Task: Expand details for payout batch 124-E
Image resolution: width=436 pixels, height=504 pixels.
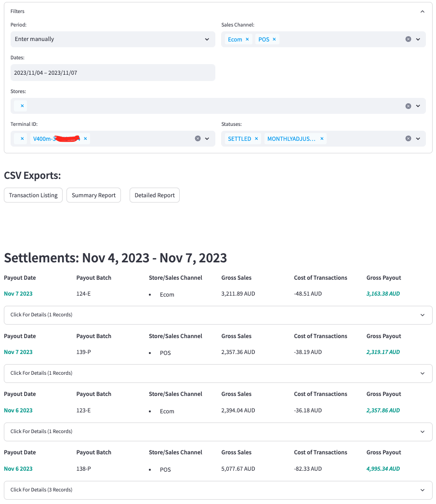Action: [x=218, y=315]
